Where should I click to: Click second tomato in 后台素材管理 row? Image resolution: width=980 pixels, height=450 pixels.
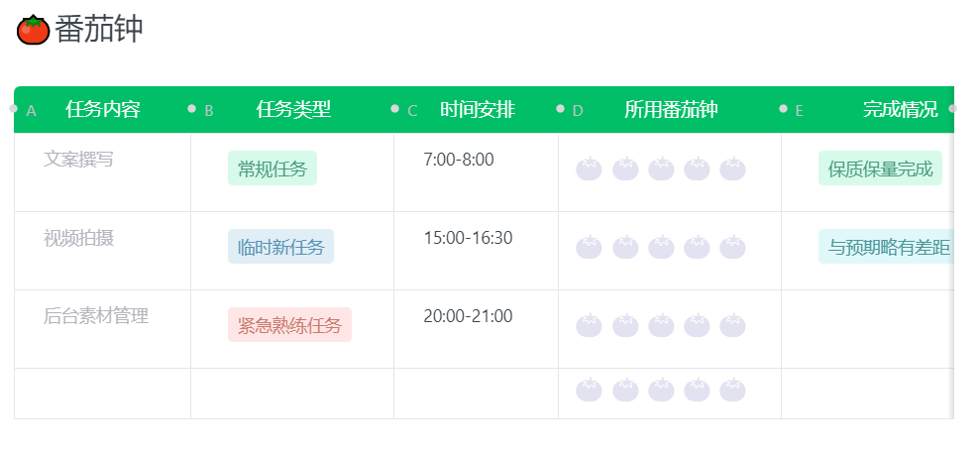pyautogui.click(x=625, y=325)
